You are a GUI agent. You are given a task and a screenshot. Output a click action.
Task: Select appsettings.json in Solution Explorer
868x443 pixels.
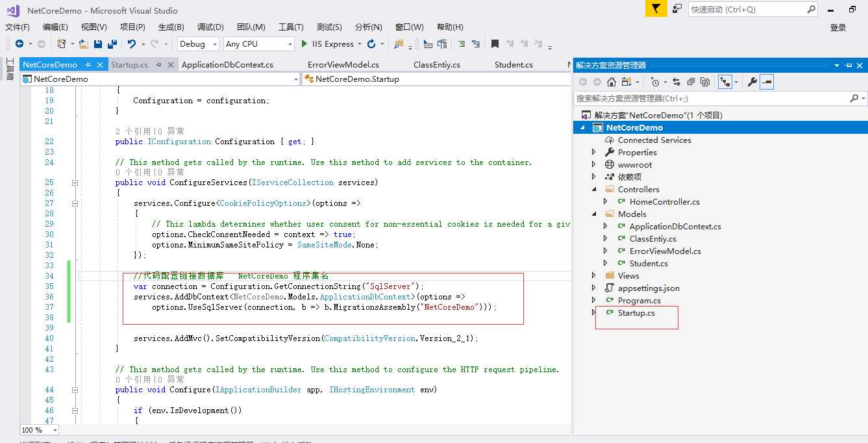pos(649,288)
